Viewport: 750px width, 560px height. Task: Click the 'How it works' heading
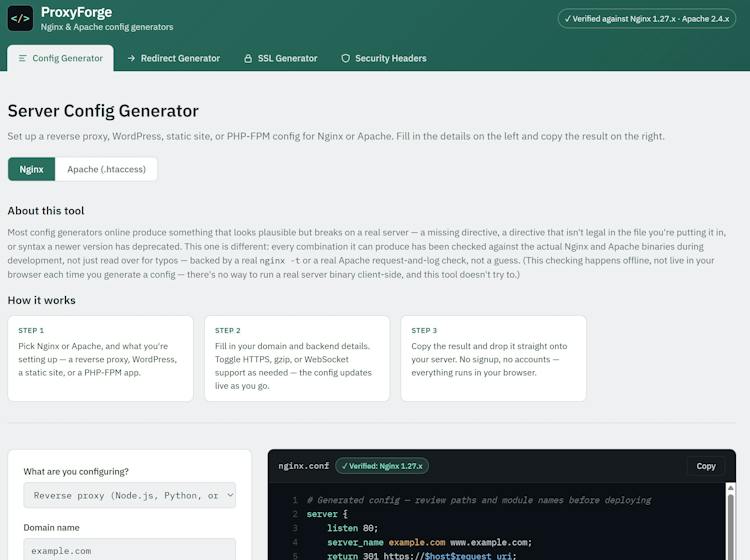click(42, 300)
